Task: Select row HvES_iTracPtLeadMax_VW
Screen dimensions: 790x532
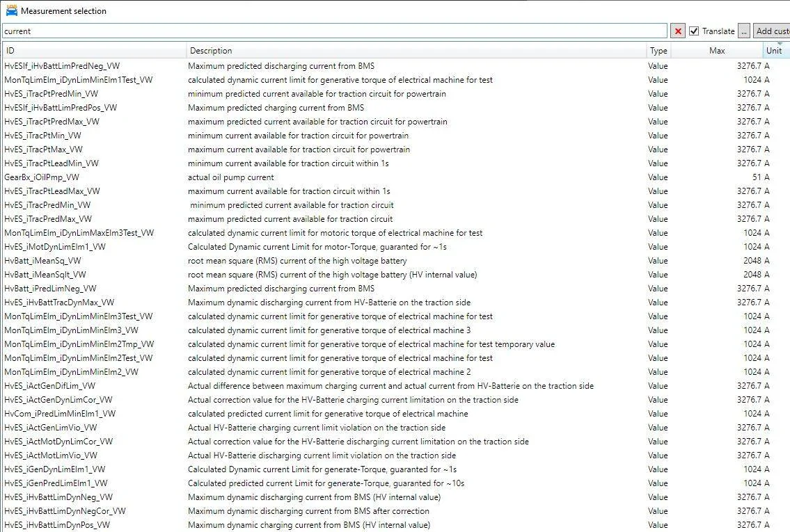Action: pyautogui.click(x=395, y=191)
